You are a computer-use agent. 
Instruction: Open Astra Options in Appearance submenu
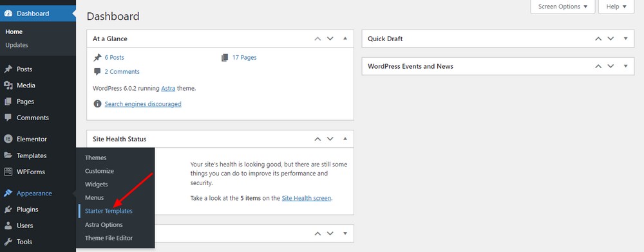point(104,225)
